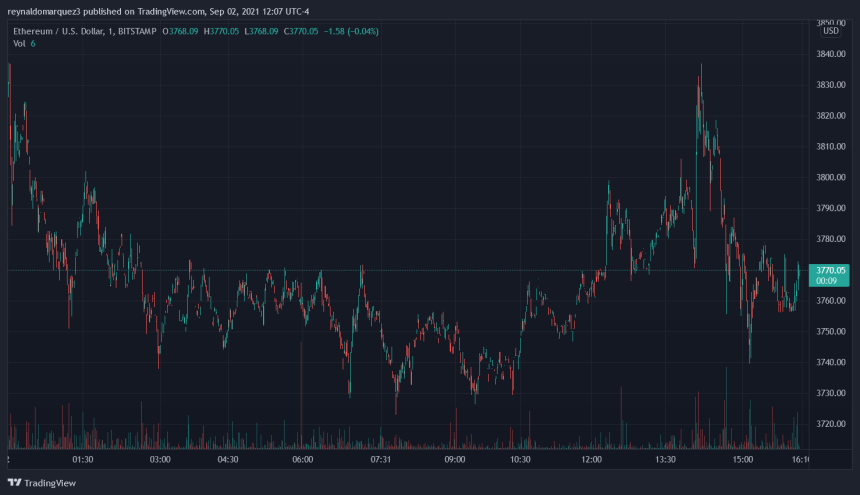860x495 pixels.
Task: Click the 06:00 time axis label
Action: point(303,459)
